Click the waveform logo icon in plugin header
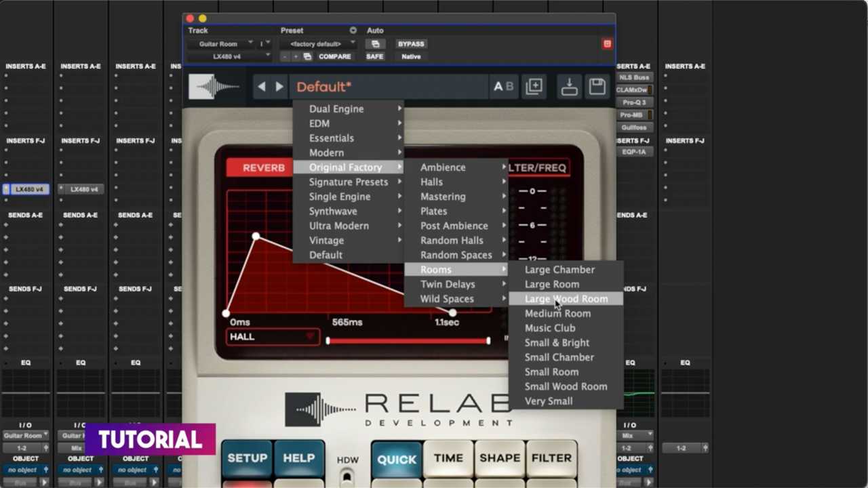Image resolution: width=868 pixels, height=488 pixels. click(x=214, y=86)
